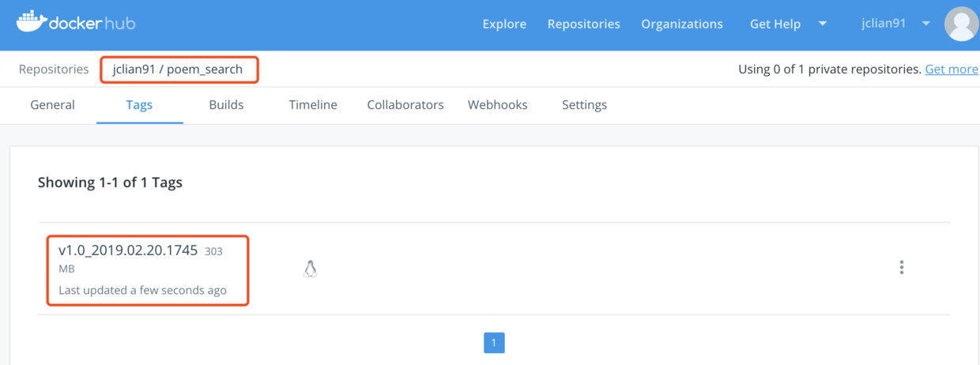
Task: Open the Explore page
Action: (x=504, y=24)
